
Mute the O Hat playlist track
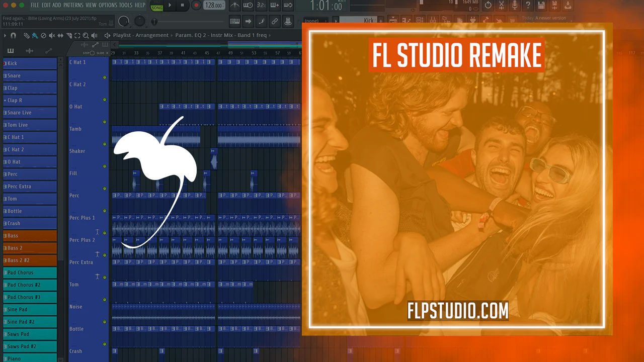click(x=105, y=122)
